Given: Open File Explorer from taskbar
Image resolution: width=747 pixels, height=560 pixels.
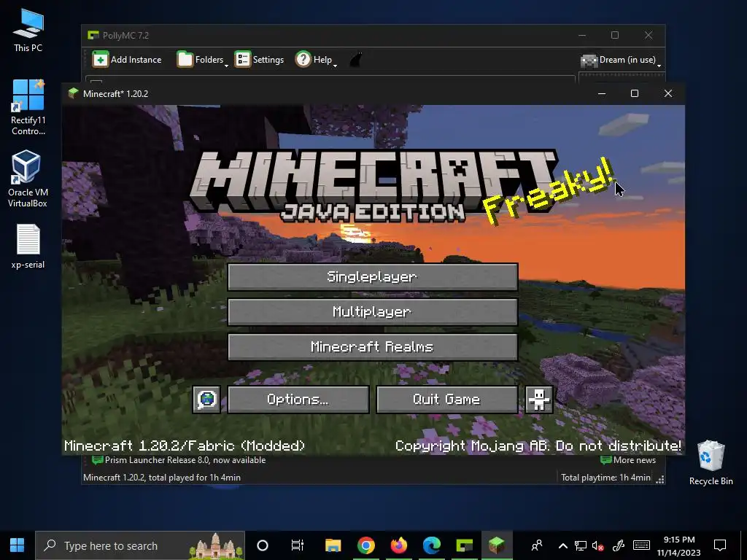Looking at the screenshot, I should tap(333, 545).
